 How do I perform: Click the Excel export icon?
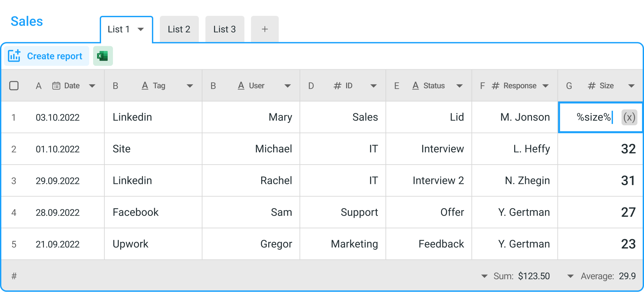click(x=103, y=56)
